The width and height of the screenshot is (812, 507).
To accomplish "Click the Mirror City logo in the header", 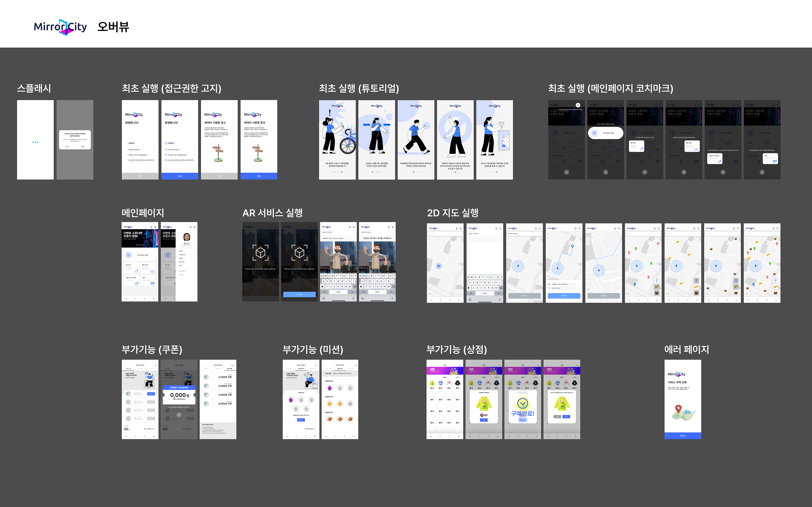I will [60, 27].
